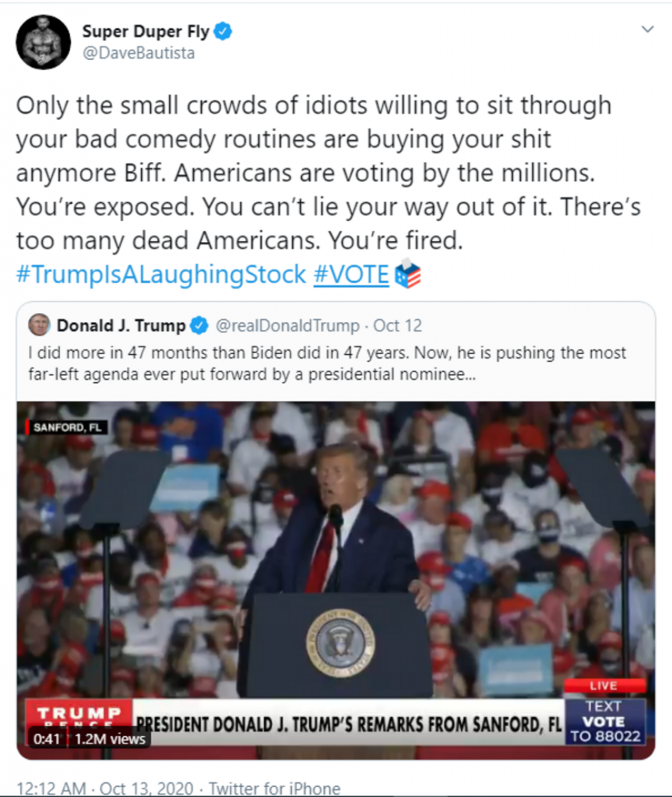Image resolution: width=672 pixels, height=797 pixels.
Task: Click the 0:41 video duration label
Action: pyautogui.click(x=47, y=738)
